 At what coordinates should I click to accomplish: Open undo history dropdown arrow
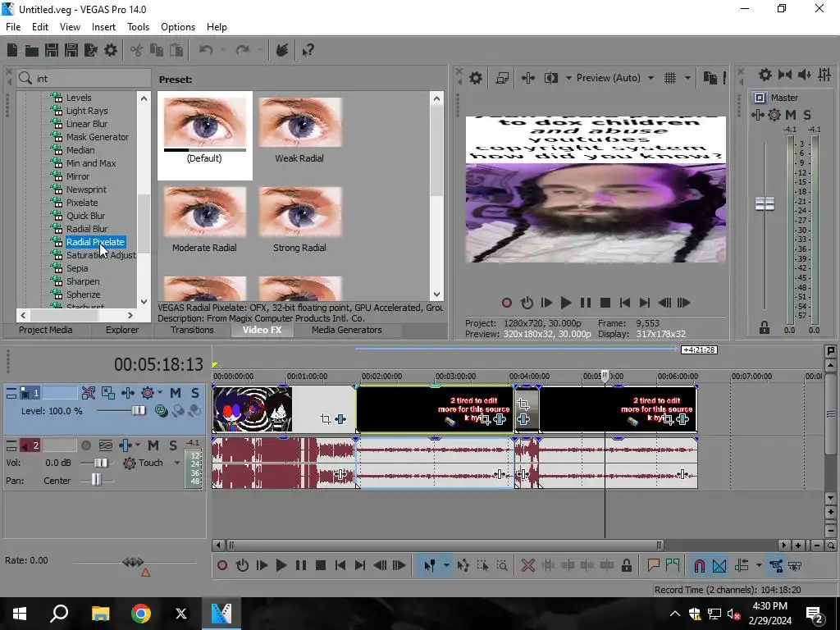click(223, 50)
